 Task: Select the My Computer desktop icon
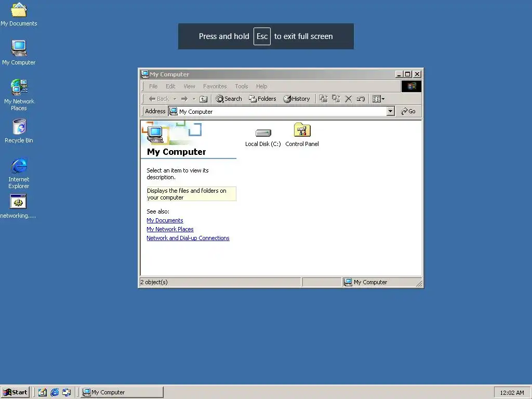tap(19, 53)
